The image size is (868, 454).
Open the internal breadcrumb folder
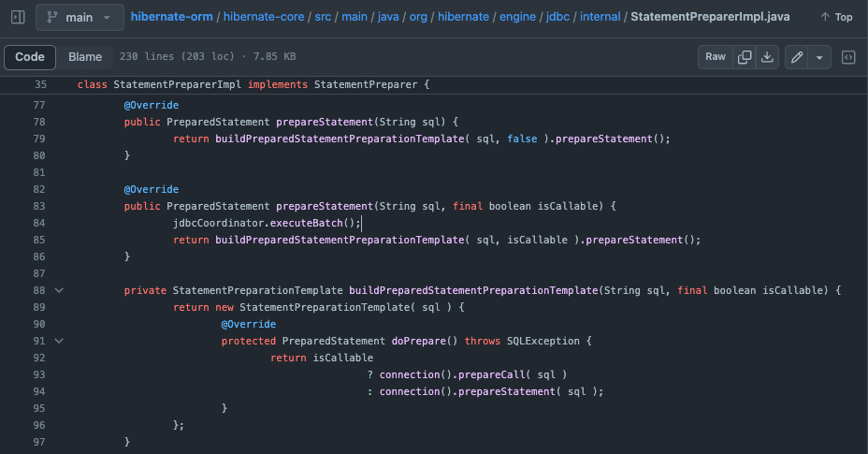pyautogui.click(x=600, y=17)
